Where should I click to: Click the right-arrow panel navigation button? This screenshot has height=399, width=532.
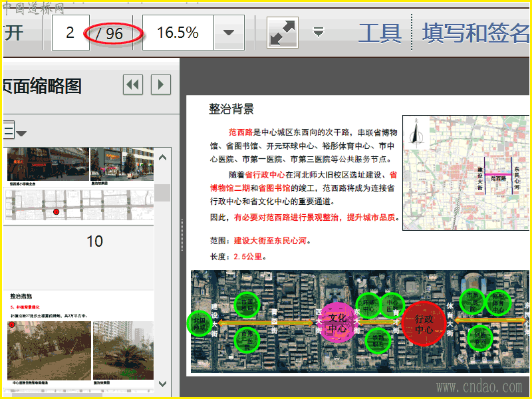pos(160,84)
